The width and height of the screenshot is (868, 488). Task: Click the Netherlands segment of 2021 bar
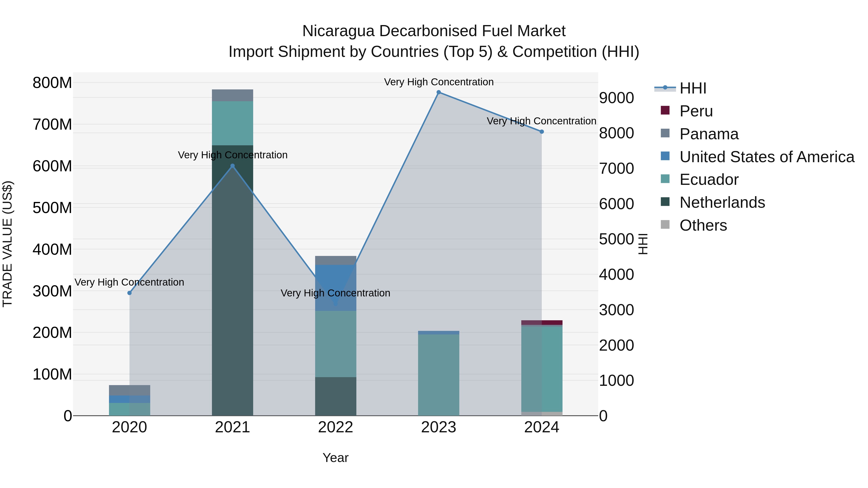coord(232,280)
